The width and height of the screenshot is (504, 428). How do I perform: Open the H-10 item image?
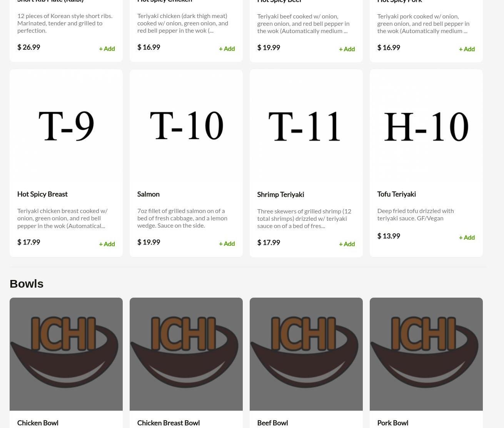pos(426,126)
